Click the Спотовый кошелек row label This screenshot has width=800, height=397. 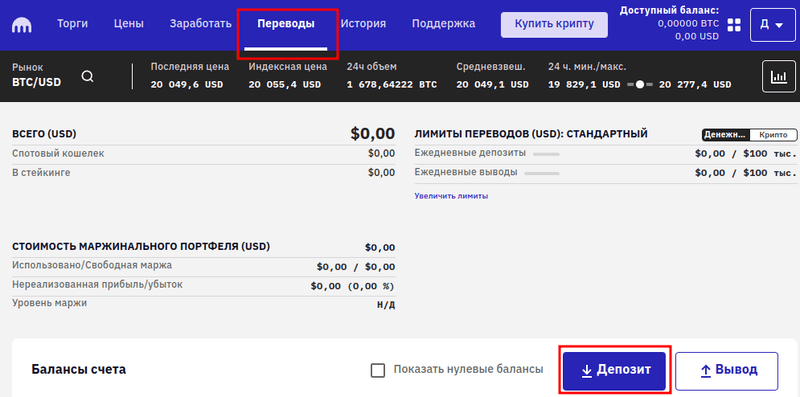pyautogui.click(x=58, y=154)
